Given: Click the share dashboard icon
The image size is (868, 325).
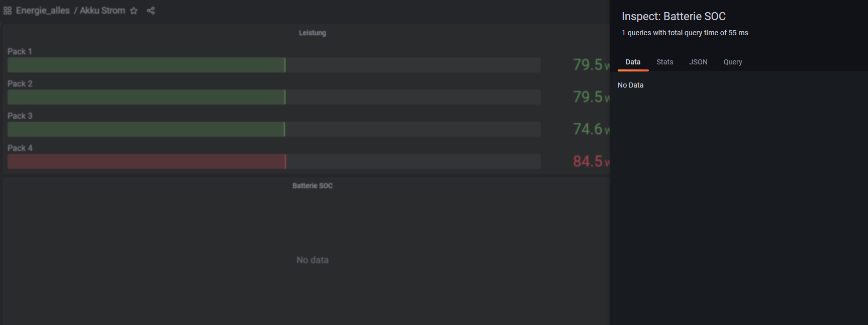Looking at the screenshot, I should pyautogui.click(x=151, y=11).
